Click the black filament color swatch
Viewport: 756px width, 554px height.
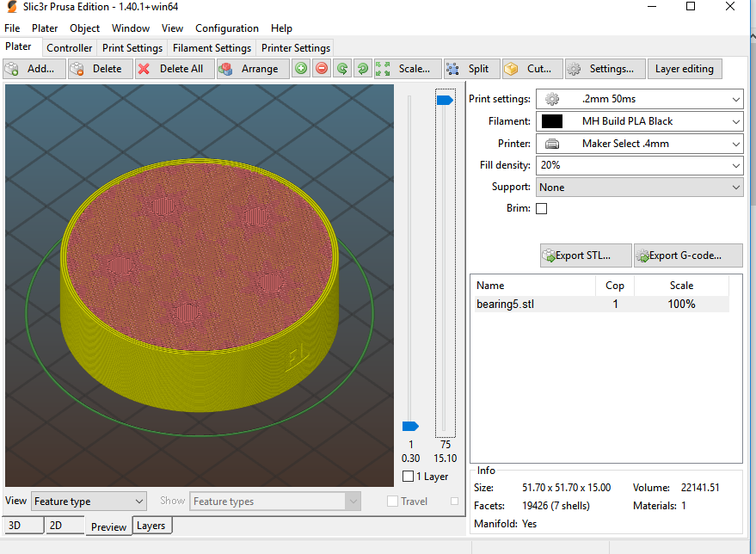pyautogui.click(x=552, y=121)
